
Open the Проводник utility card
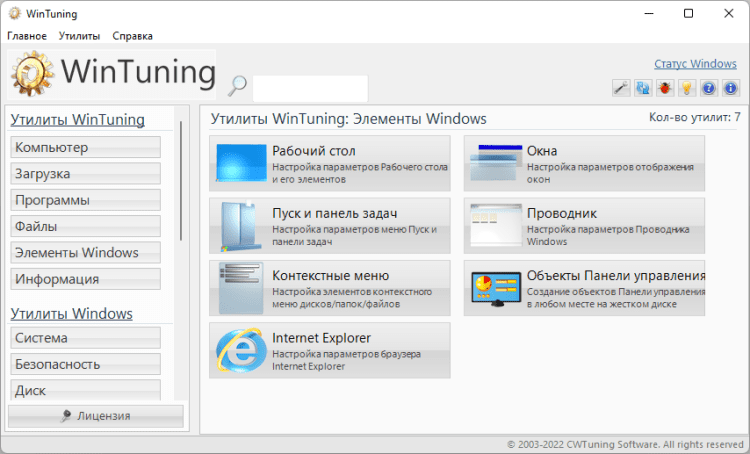(584, 226)
